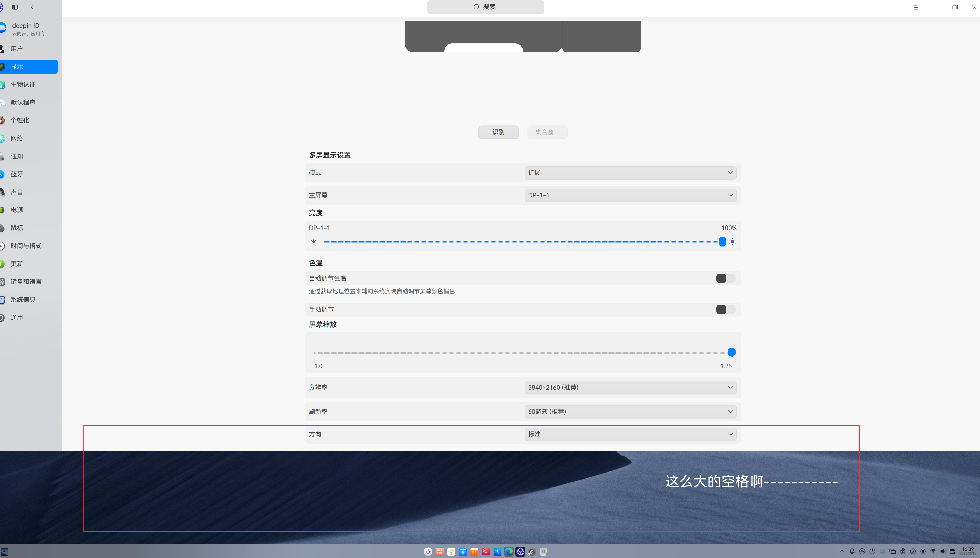Open 个性化 settings in sidebar
Screen dimensions: 980x558
tap(29, 120)
